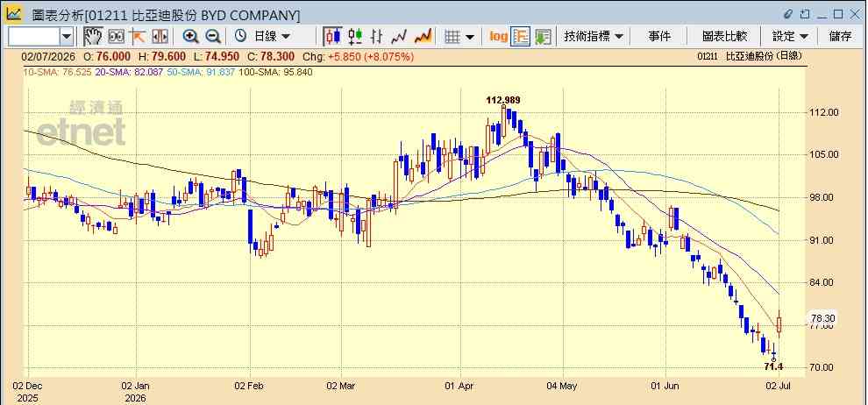The height and width of the screenshot is (405, 868).
Task: Select the hand pan tool
Action: (x=93, y=37)
